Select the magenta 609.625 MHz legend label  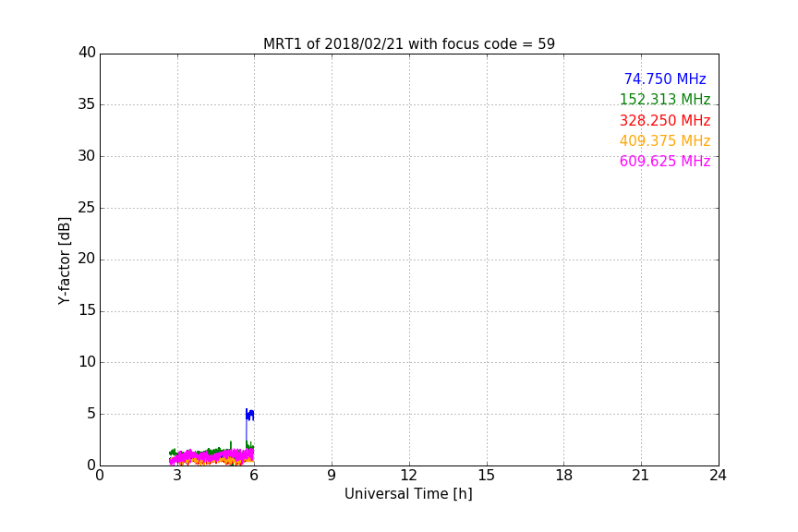coord(665,162)
